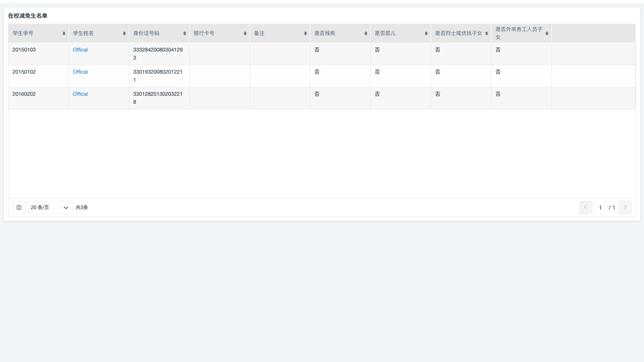Sort table by 身份证号码 sort arrows
Image resolution: width=644 pixels, height=362 pixels.
[185, 33]
